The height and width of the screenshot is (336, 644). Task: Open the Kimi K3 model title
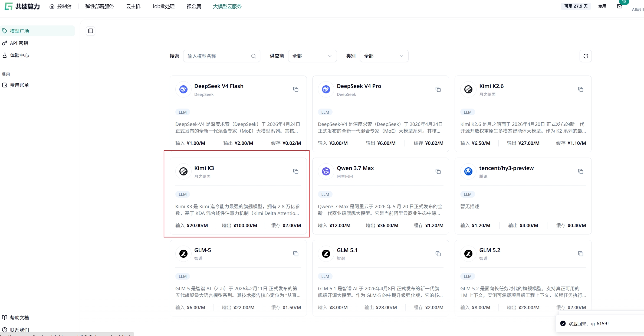tap(204, 168)
